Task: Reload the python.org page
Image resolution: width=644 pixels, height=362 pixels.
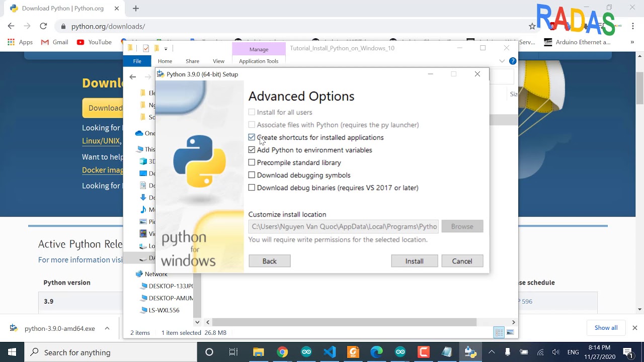Action: (x=43, y=26)
